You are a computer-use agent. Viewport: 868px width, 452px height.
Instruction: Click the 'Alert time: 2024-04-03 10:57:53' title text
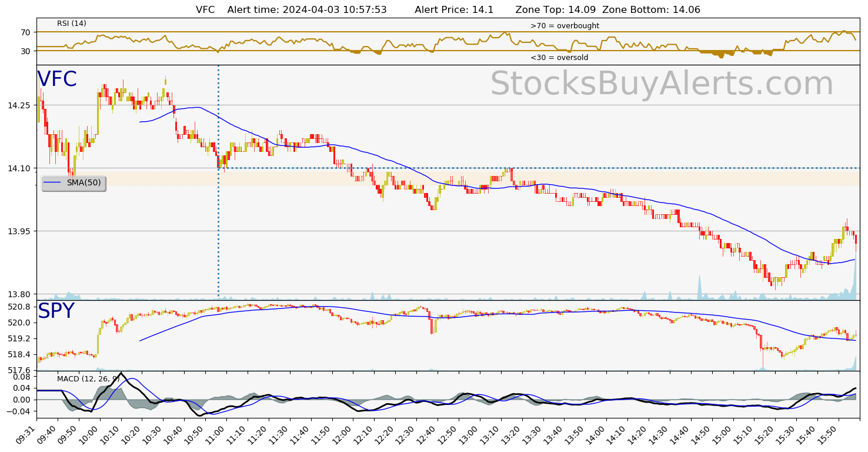pyautogui.click(x=307, y=10)
